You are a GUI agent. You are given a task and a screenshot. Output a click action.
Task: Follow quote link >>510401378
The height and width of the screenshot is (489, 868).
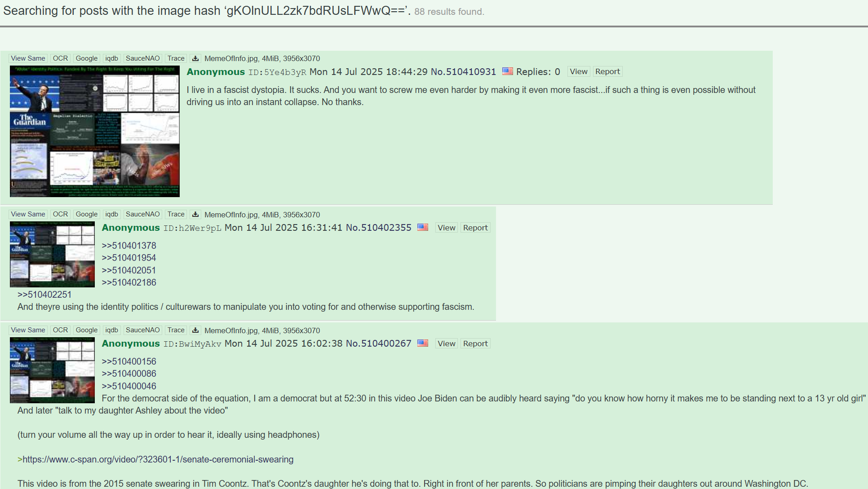129,246
